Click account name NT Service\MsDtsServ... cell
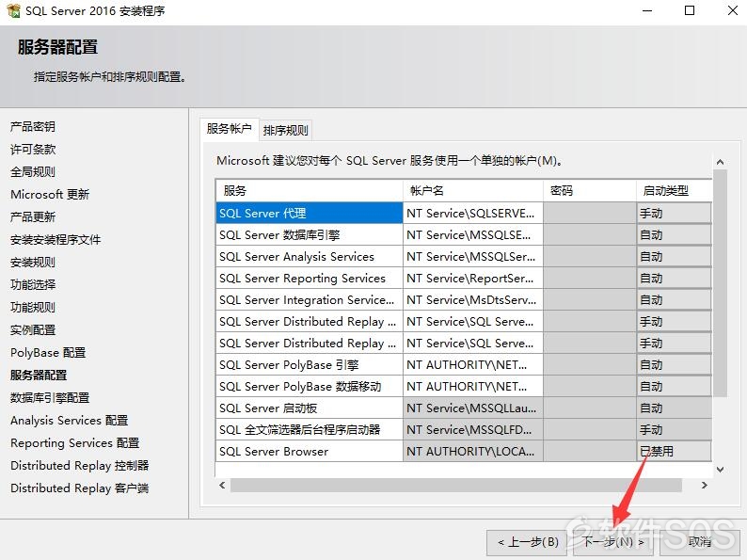 (473, 300)
